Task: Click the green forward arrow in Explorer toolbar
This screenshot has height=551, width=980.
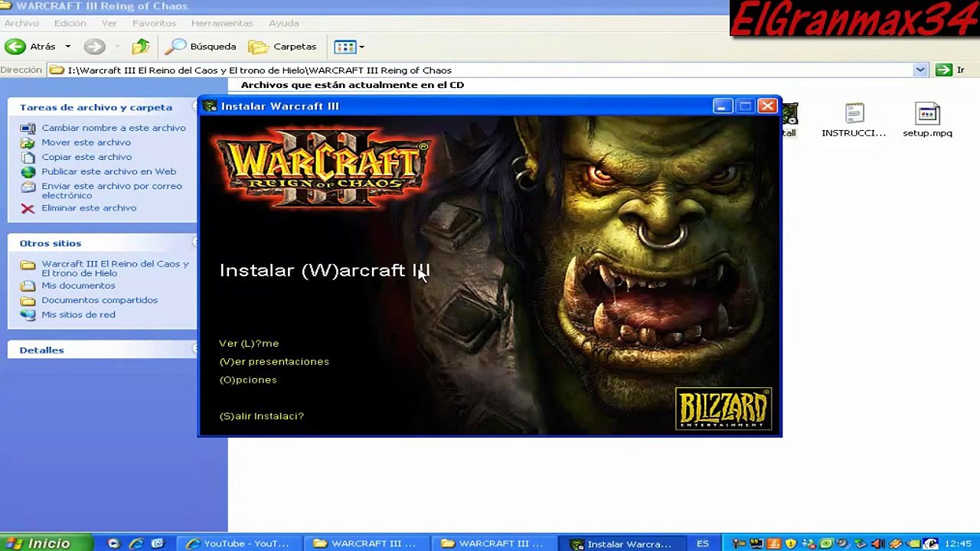Action: pos(95,47)
